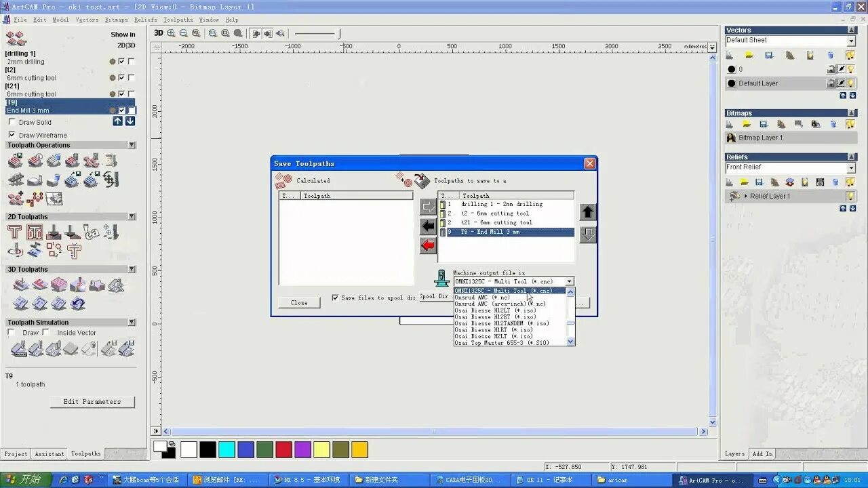Toggle Relief Layer 1 visibility lightbulb

click(850, 196)
